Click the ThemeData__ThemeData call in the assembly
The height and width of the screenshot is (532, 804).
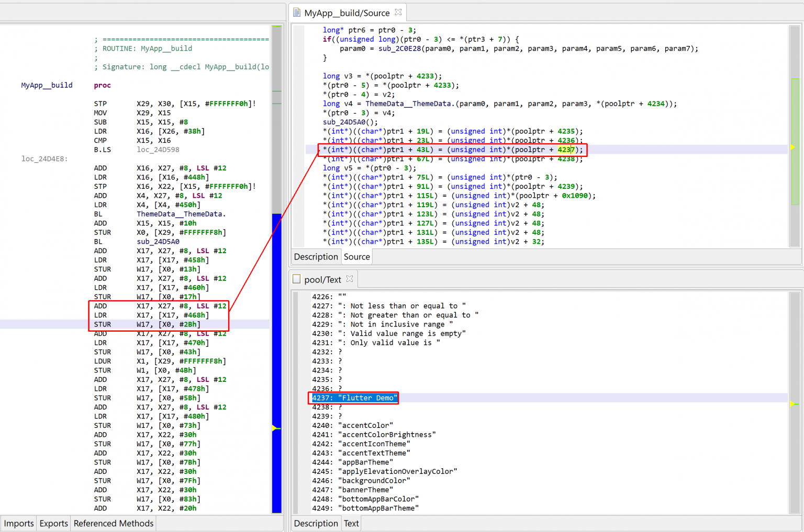pos(181,214)
